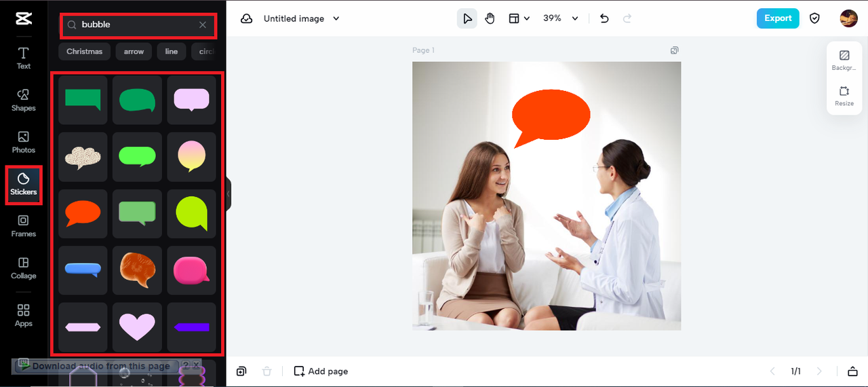Add the bright green rounded bubble sticker
Viewport: 868px width, 387px height.
coord(137,157)
